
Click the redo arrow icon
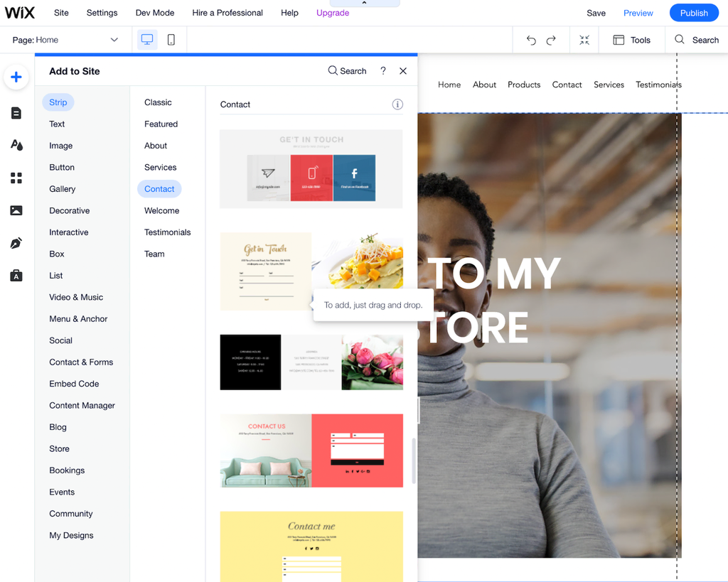point(551,41)
